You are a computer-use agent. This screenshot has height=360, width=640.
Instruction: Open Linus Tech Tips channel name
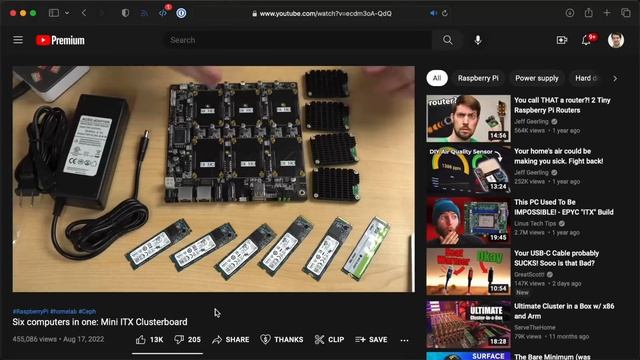(535, 223)
